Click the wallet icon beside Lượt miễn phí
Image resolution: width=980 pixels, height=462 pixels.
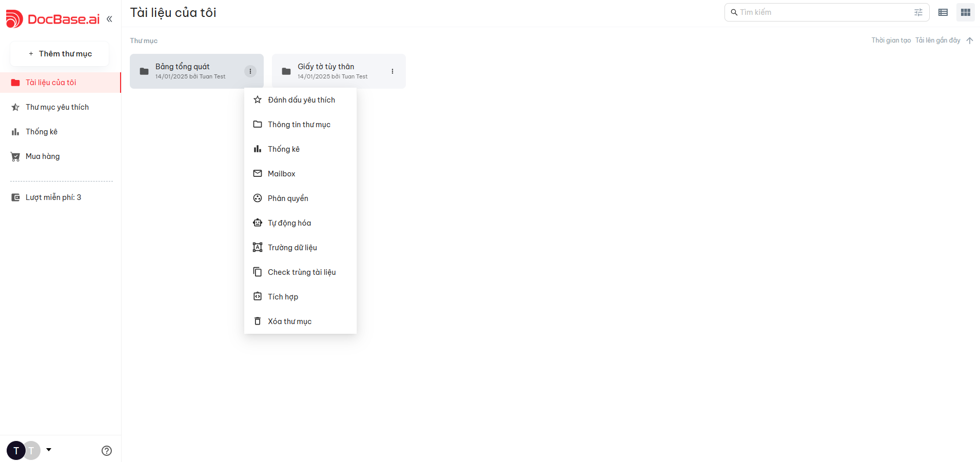point(15,197)
